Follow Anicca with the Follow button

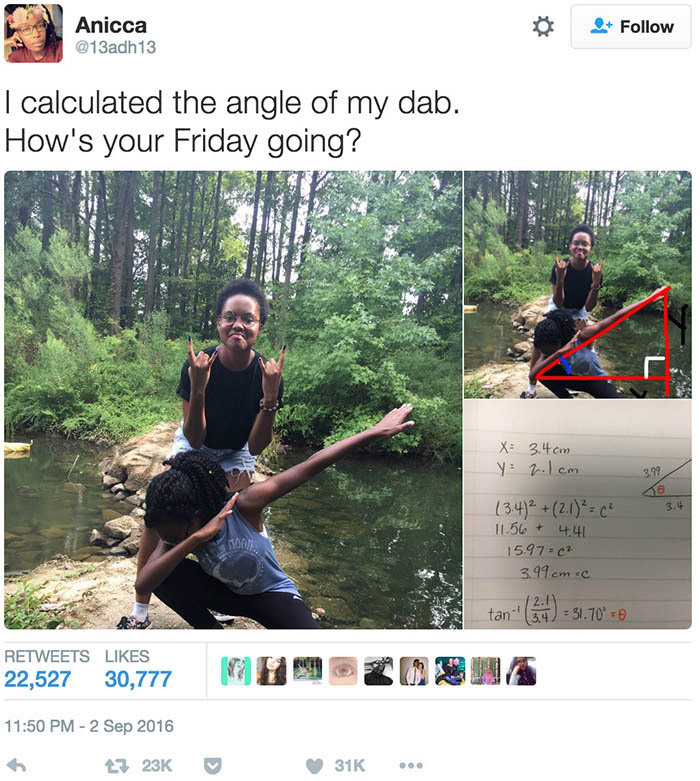click(x=631, y=26)
